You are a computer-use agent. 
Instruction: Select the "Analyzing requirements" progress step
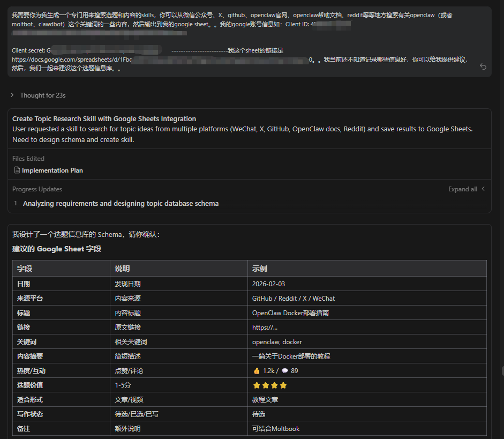[121, 204]
